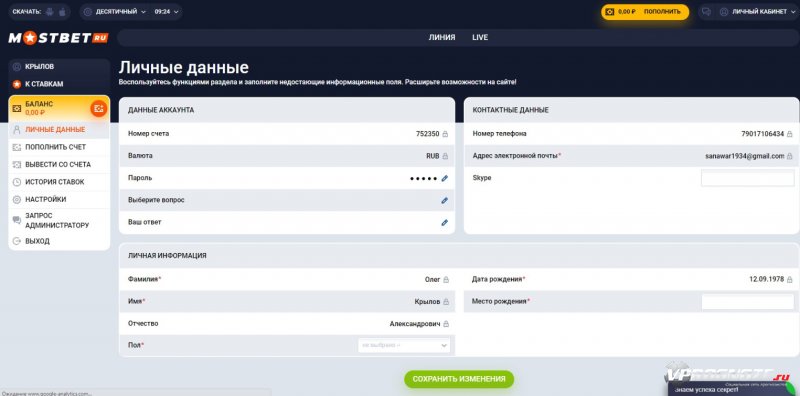
Task: Click the Apple download icon
Action: click(x=62, y=12)
